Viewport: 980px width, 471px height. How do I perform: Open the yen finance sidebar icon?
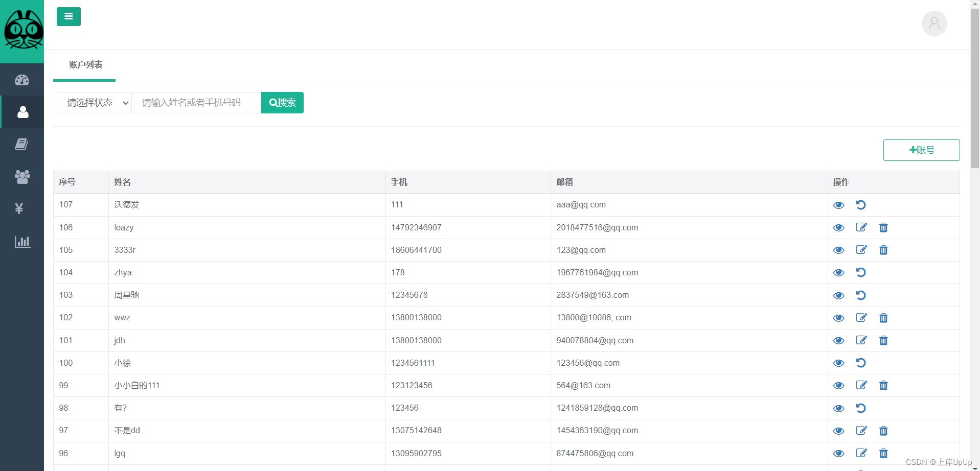click(19, 208)
